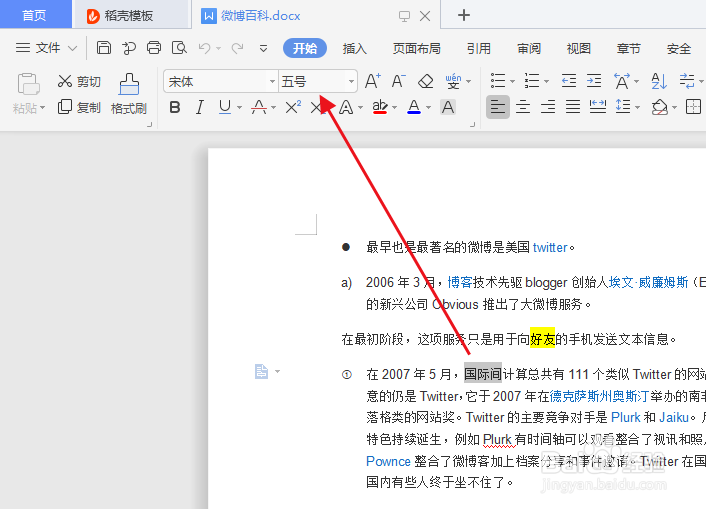Open Print Preview icon

[x=179, y=48]
